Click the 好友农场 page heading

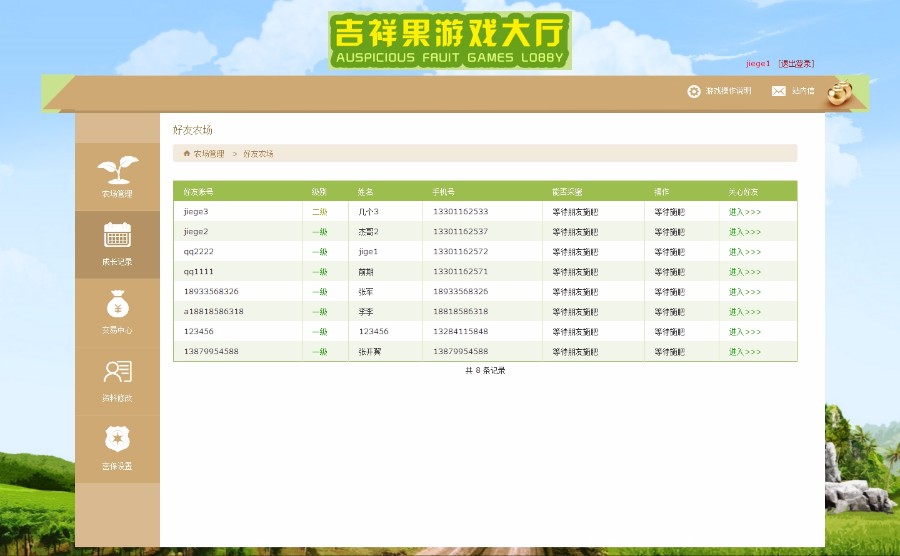coord(193,130)
